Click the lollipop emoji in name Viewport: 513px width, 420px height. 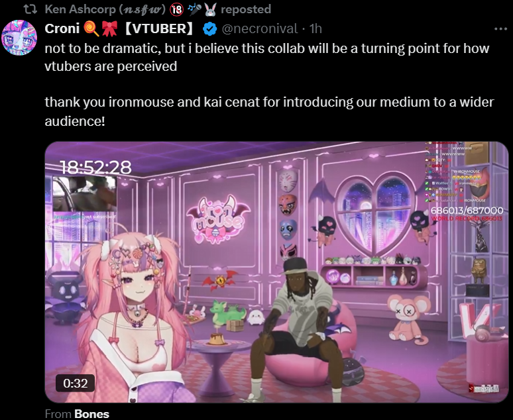91,28
